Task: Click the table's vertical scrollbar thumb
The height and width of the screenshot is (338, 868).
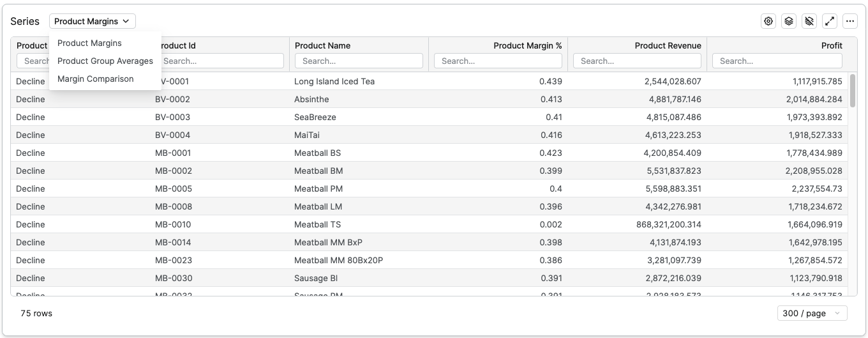Action: [x=853, y=90]
